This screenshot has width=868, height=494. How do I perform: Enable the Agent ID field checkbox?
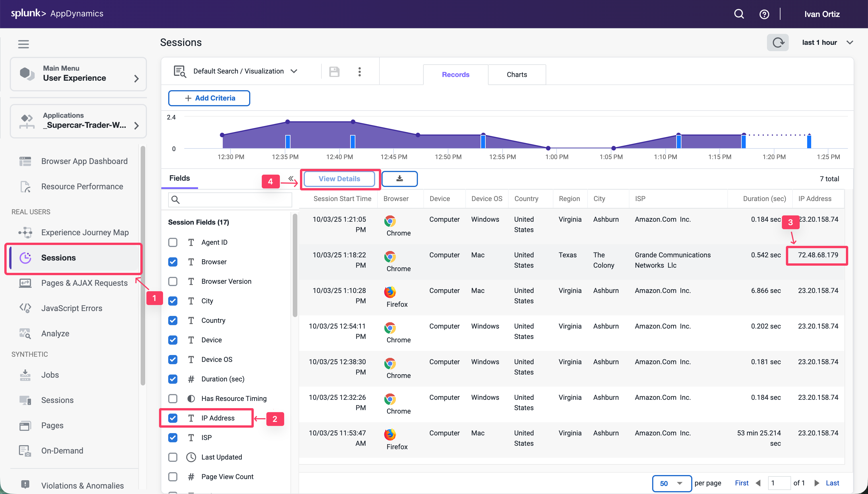click(x=173, y=242)
